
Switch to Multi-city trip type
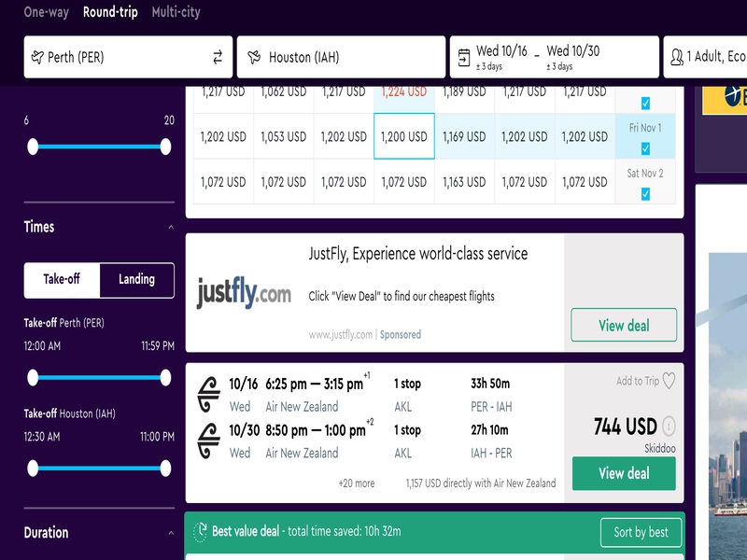click(176, 12)
